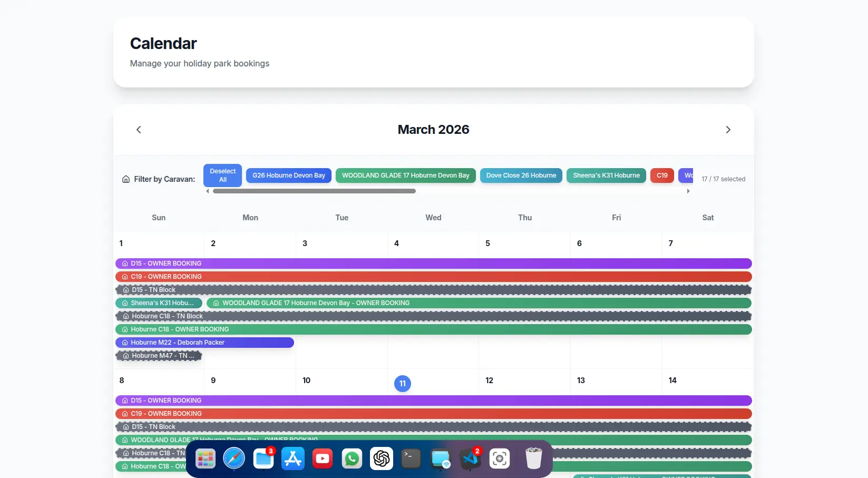Select today's date, March 11
The image size is (868, 478).
403,384
